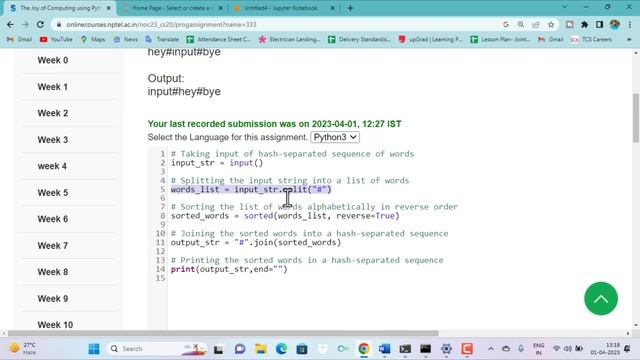Open search tabs chevron in title bar
The image size is (640, 360).
point(564,7)
